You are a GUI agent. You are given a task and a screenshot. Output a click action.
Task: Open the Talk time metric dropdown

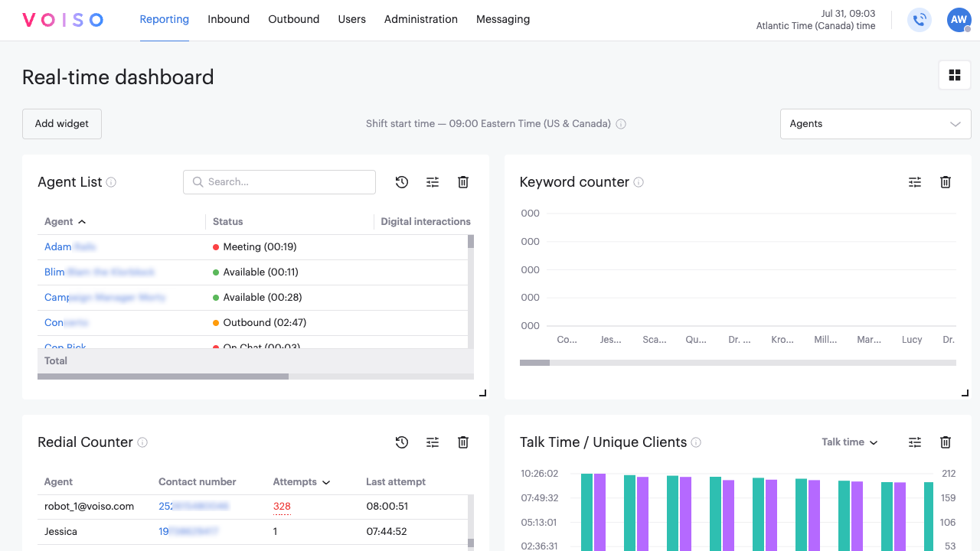pos(850,442)
